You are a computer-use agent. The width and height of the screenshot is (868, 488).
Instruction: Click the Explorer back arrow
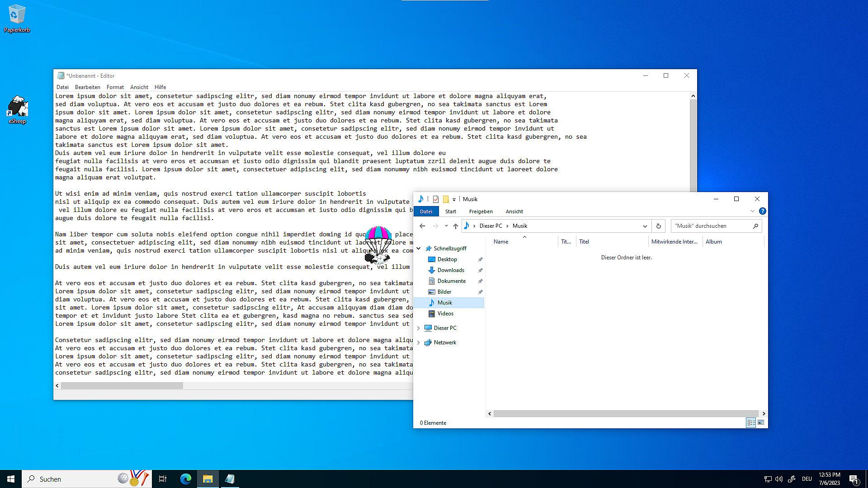tap(422, 226)
